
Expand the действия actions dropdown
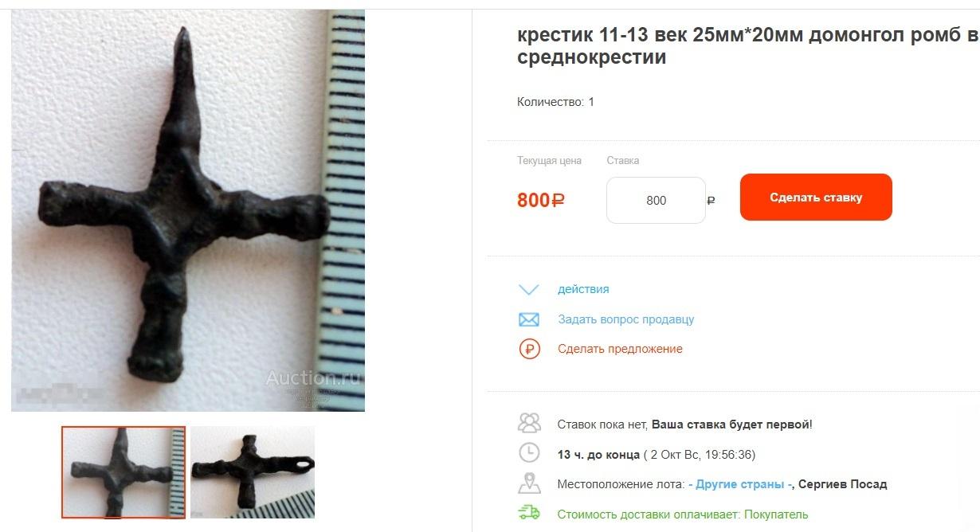click(583, 289)
